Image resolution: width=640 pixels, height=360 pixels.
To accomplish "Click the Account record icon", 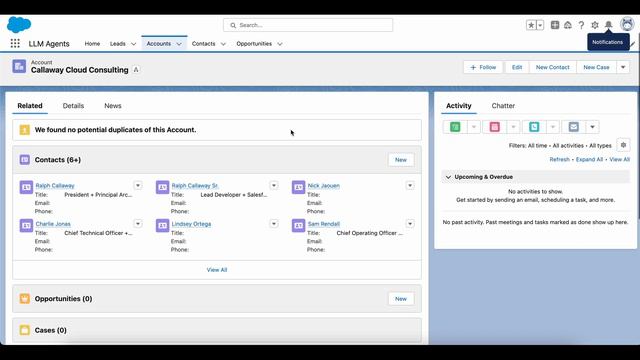I will click(19, 66).
